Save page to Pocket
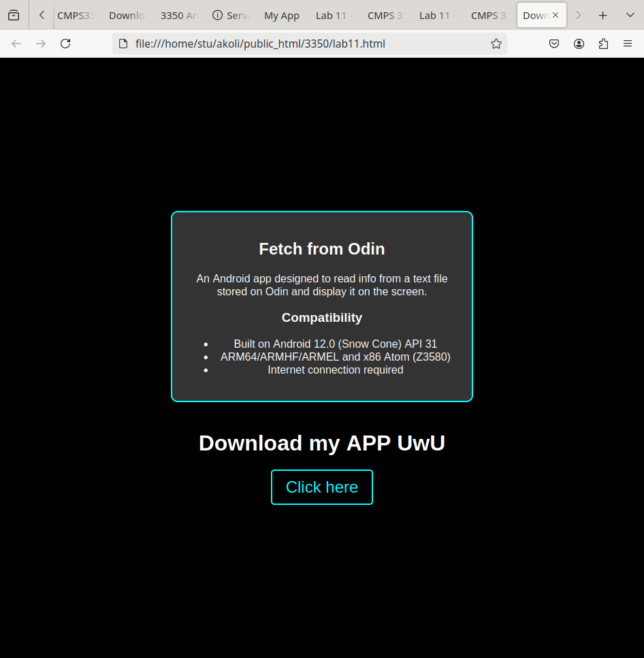Screen dimensions: 644x658 (554, 44)
